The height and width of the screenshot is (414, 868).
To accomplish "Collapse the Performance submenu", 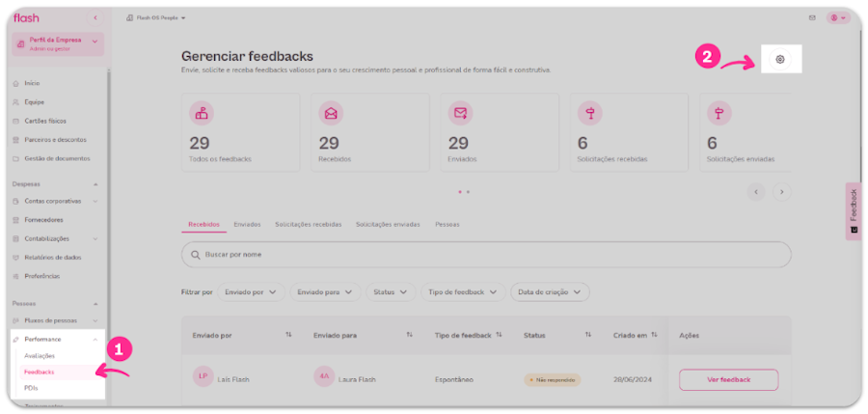I will pyautogui.click(x=95, y=339).
